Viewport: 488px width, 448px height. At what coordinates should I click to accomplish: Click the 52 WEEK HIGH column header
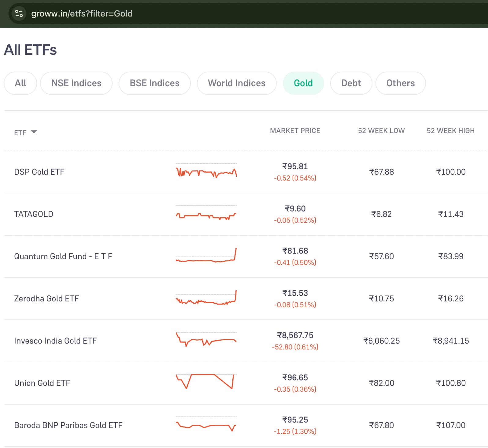pos(451,131)
